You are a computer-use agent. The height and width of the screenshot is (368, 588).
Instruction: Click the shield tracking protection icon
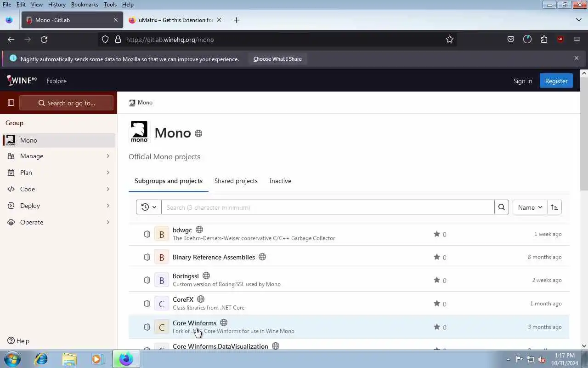[105, 40]
